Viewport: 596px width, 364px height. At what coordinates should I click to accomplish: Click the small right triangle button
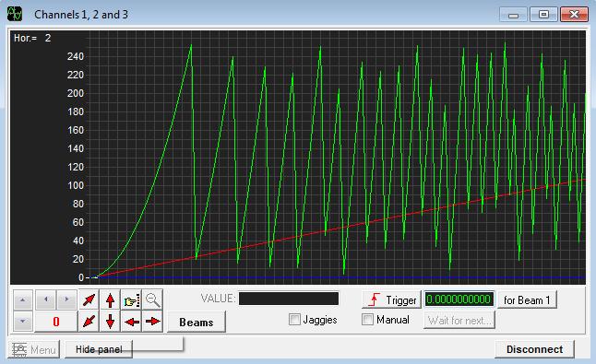click(67, 299)
